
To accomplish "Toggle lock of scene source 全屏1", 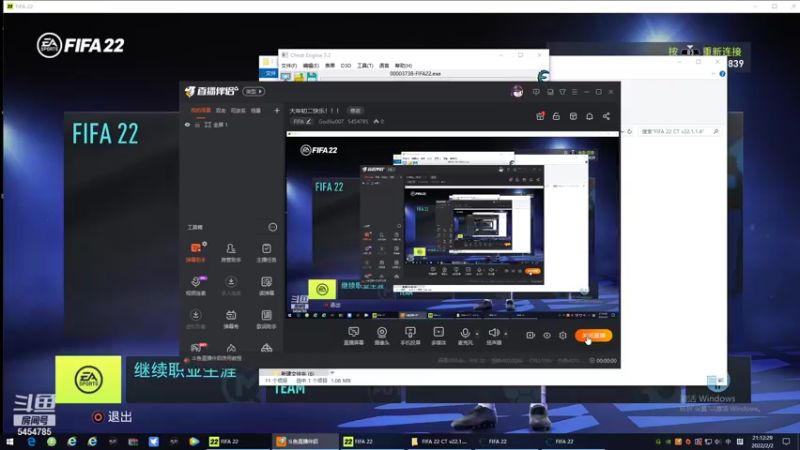I will [x=197, y=124].
